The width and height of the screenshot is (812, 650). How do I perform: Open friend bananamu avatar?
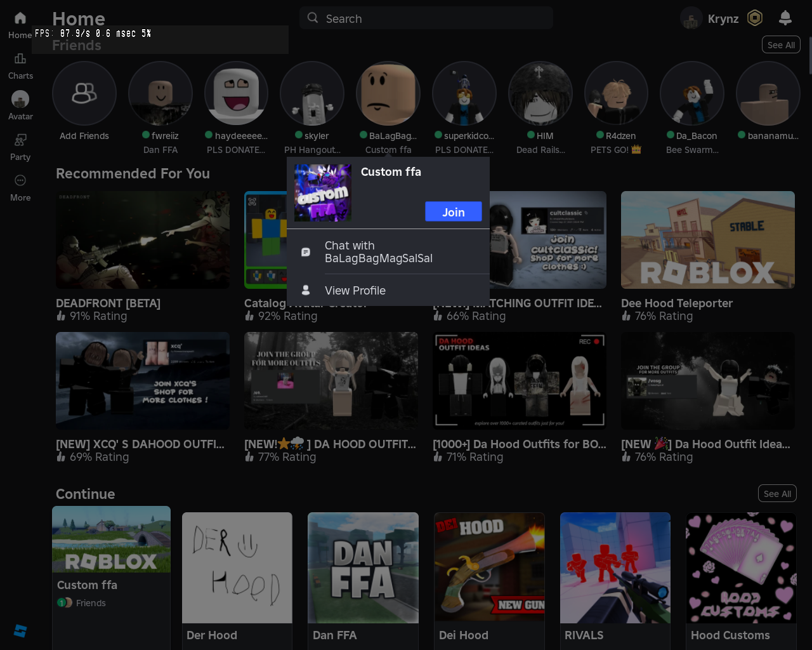tap(768, 93)
